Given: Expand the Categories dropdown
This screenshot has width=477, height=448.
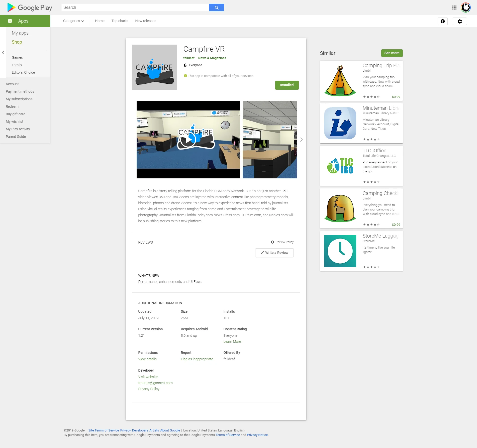Looking at the screenshot, I should (x=73, y=21).
